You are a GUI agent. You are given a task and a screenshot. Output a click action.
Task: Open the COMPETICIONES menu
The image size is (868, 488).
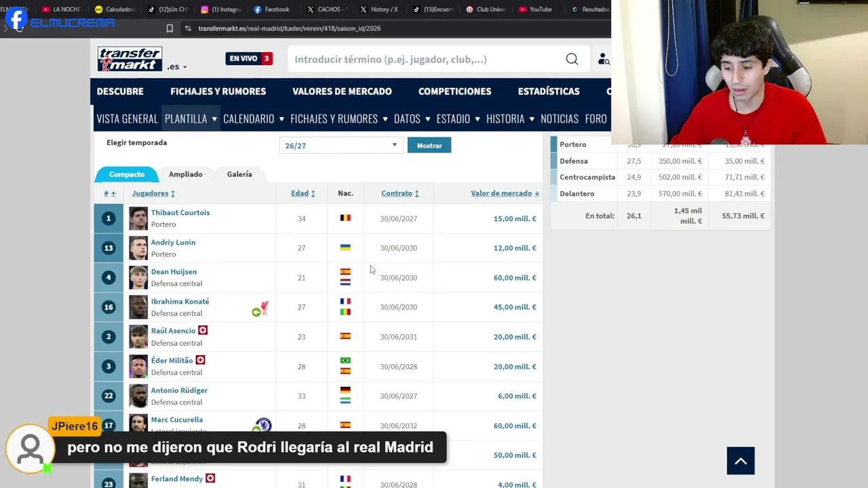(x=454, y=91)
